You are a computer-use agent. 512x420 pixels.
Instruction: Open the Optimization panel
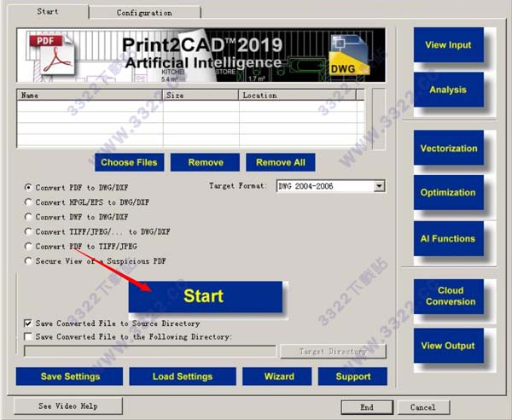[448, 192]
